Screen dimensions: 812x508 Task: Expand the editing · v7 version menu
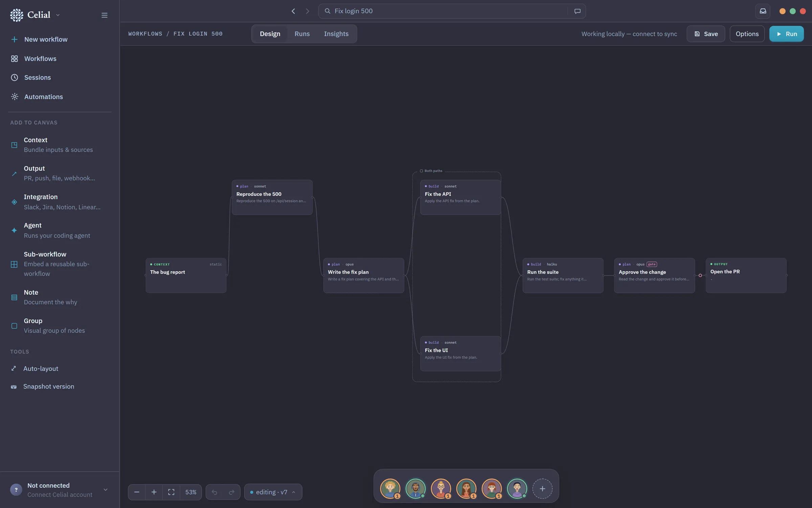pyautogui.click(x=273, y=492)
